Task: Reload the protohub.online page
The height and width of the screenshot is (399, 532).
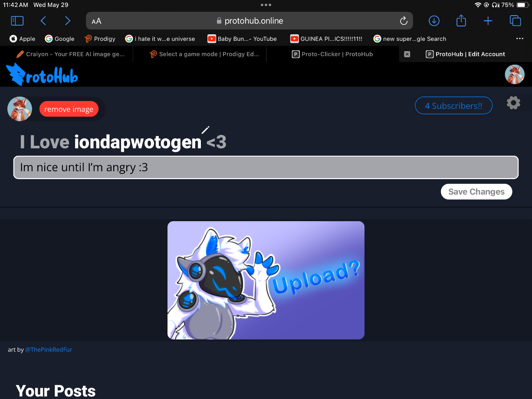Action: [x=404, y=21]
